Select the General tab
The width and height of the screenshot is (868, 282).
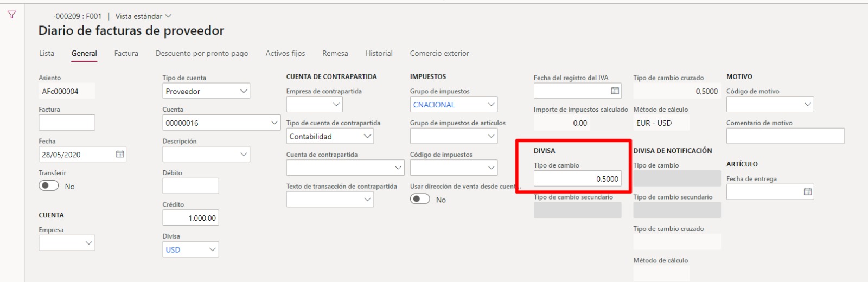(x=84, y=53)
